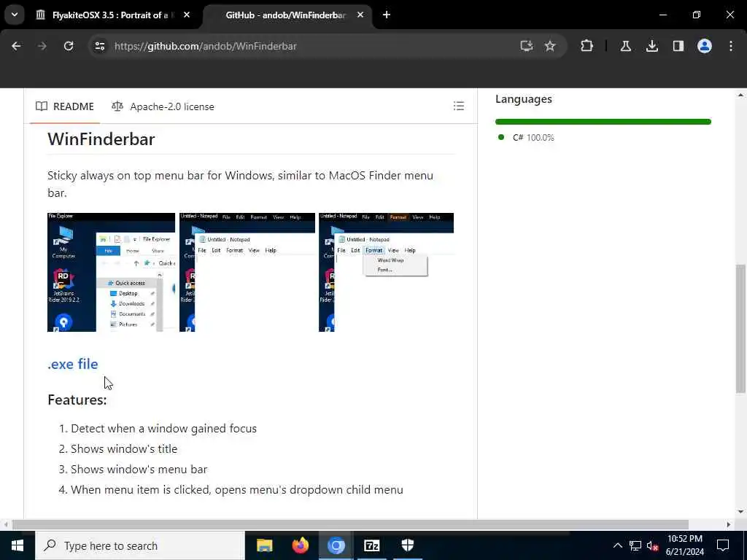The height and width of the screenshot is (560, 747).
Task: Open Windows Security shield in taskbar
Action: tap(407, 545)
